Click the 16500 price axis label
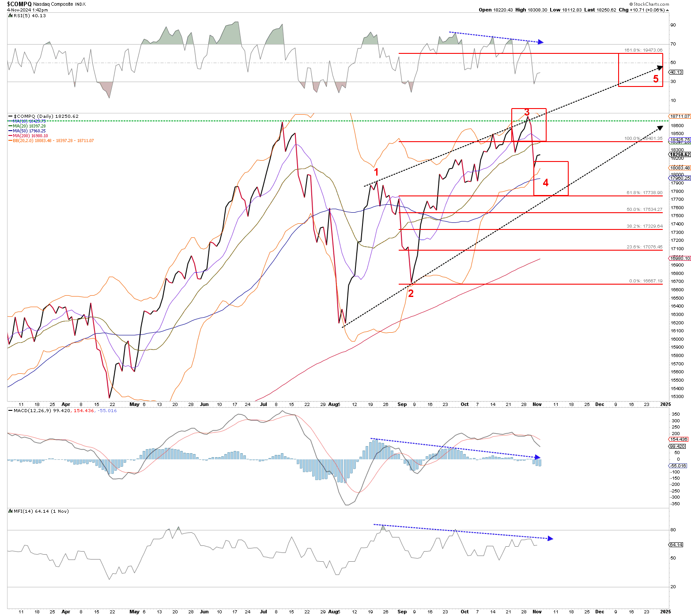691x616 pixels. [677, 298]
